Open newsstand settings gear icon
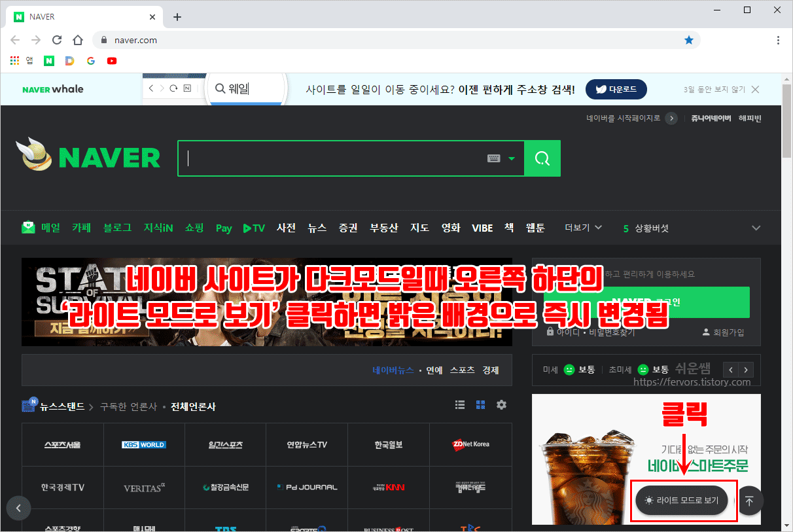 (501, 405)
